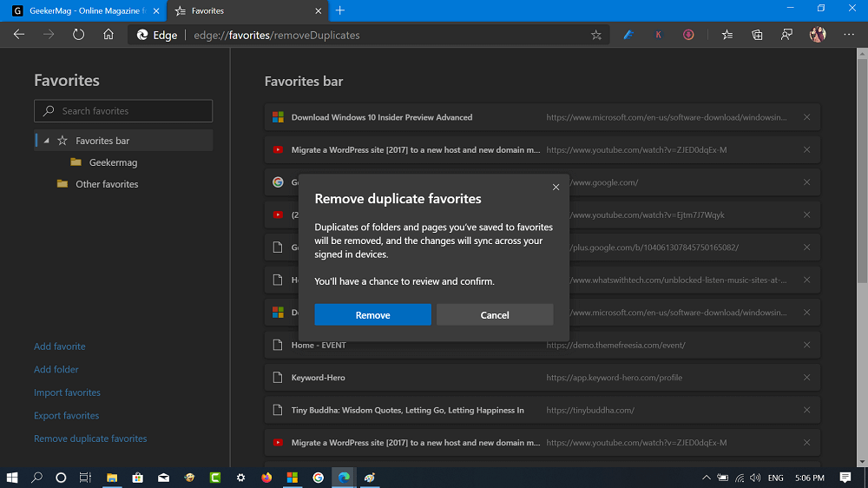Open the Geekermag folder
Screen dimensions: 868x488
click(113, 162)
